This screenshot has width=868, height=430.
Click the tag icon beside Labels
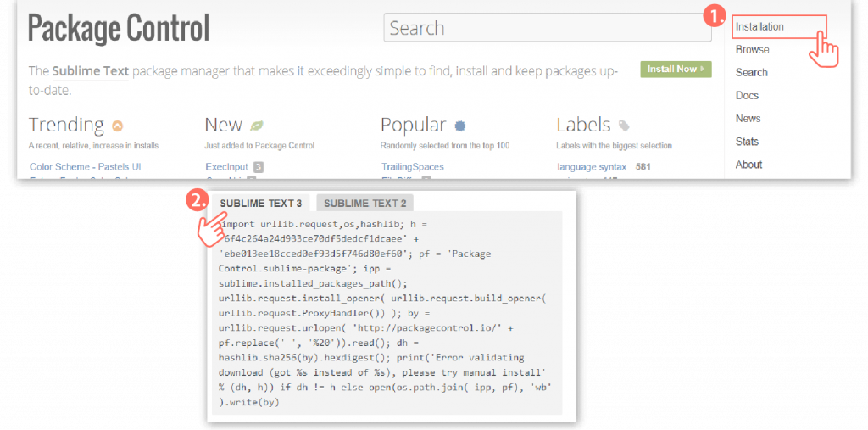pos(624,126)
